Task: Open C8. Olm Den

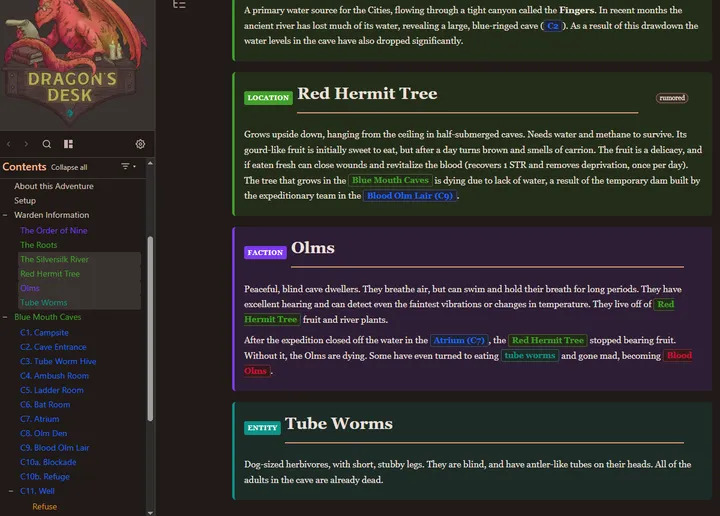Action: 44,433
